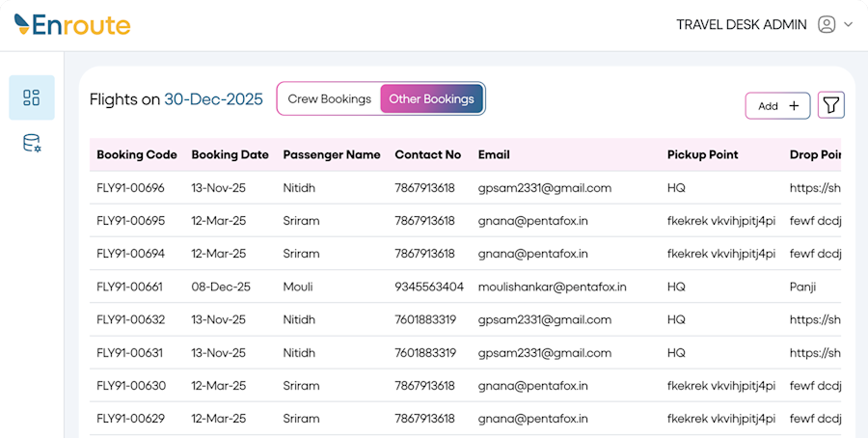Click 12-Mar-25 date in FLY91-00629 row
The width and height of the screenshot is (868, 438).
point(219,419)
